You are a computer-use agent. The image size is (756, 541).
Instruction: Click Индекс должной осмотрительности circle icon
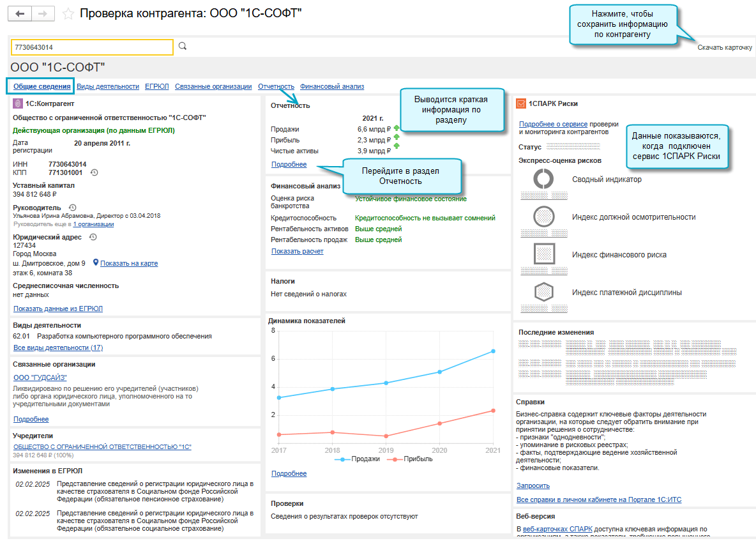pyautogui.click(x=543, y=217)
